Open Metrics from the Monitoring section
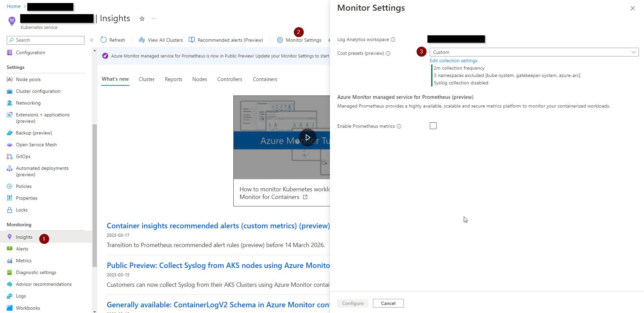The image size is (644, 313). [24, 261]
